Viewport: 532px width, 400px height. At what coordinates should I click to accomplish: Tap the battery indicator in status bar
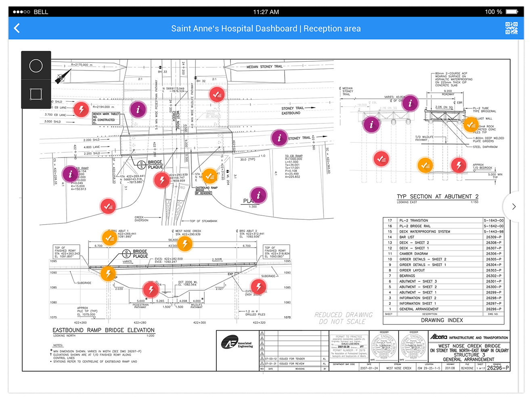click(x=512, y=12)
